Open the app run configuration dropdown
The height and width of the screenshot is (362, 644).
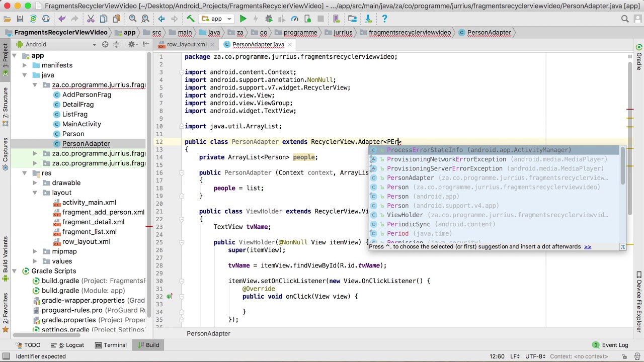click(217, 19)
